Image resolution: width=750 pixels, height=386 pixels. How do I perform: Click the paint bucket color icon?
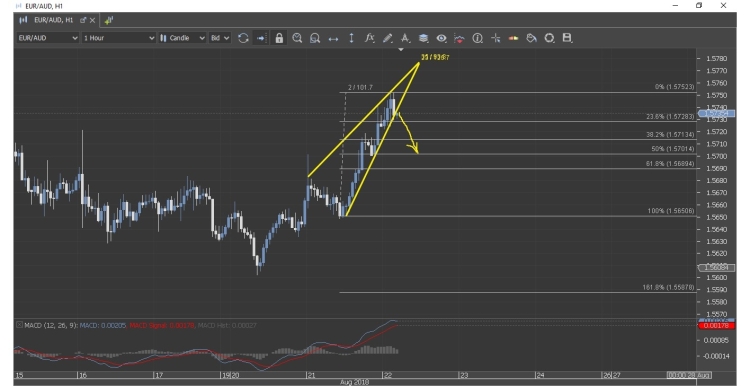point(531,38)
